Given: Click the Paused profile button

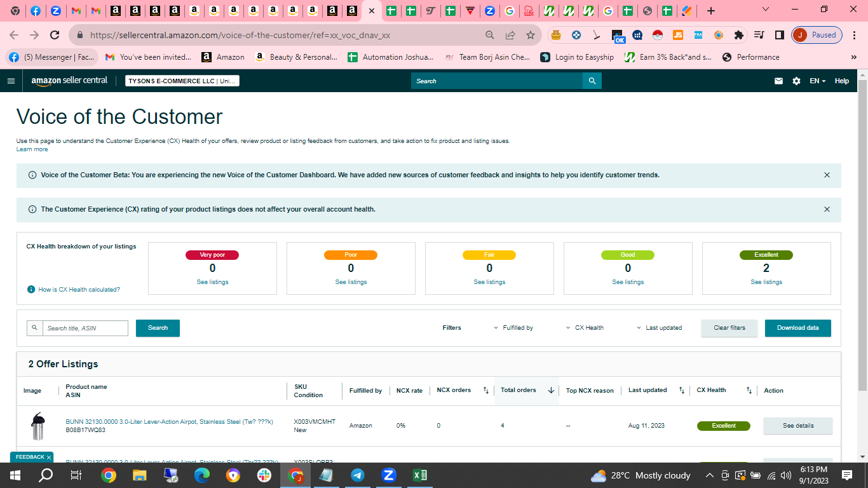Looking at the screenshot, I should point(817,35).
